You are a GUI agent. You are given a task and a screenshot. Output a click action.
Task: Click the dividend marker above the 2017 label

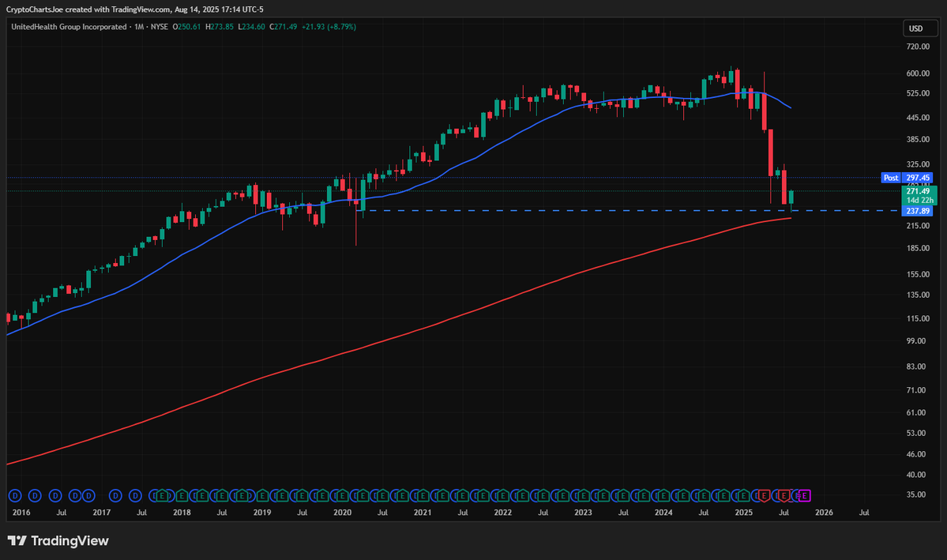[x=88, y=496]
